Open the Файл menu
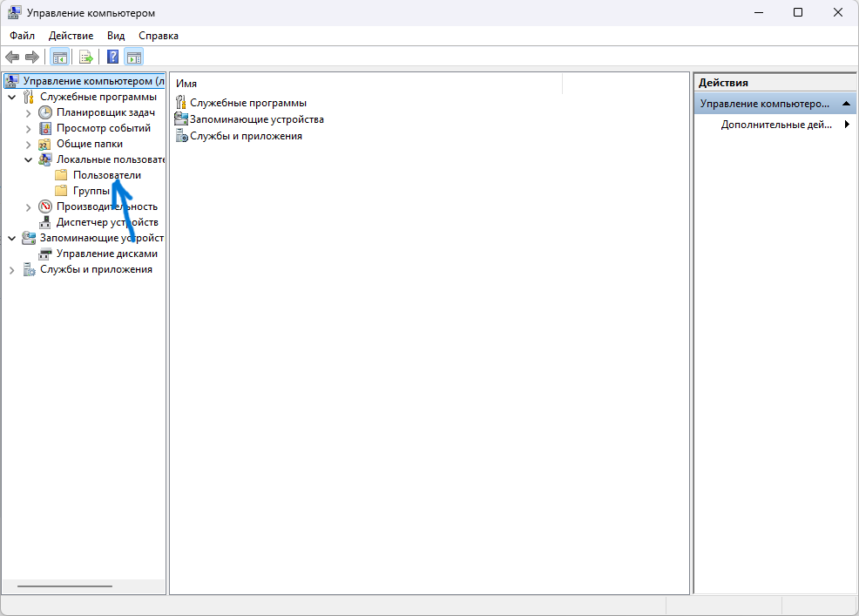This screenshot has height=616, width=859. (x=23, y=36)
